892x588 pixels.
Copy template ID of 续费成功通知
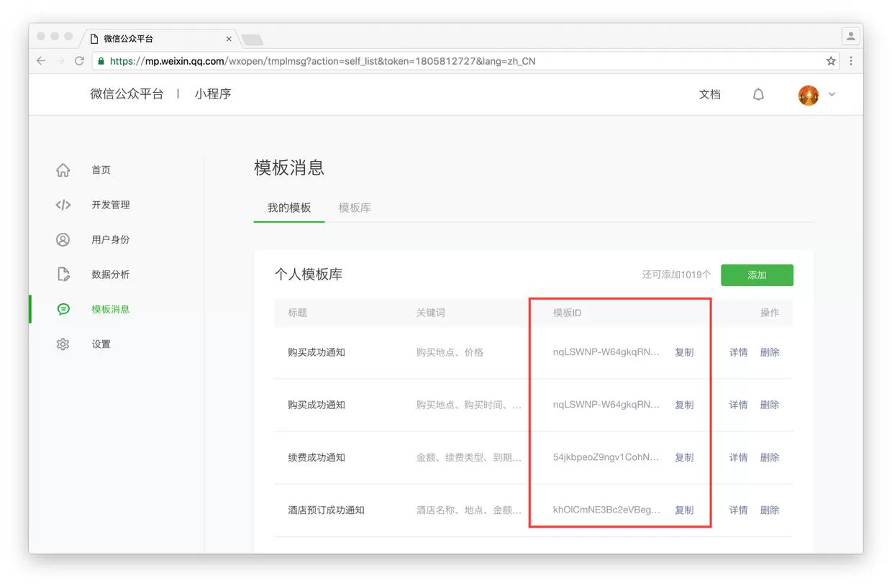point(684,457)
